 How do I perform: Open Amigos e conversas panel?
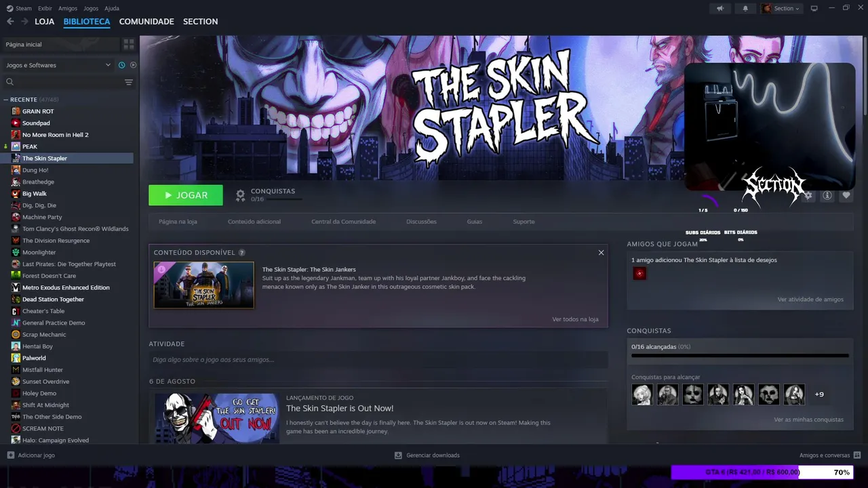point(830,455)
